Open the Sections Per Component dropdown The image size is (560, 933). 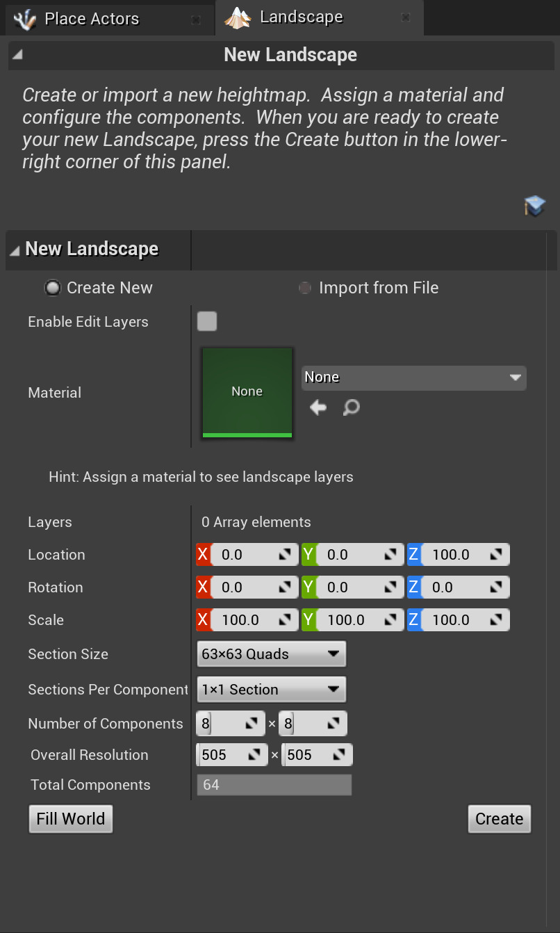tap(271, 689)
